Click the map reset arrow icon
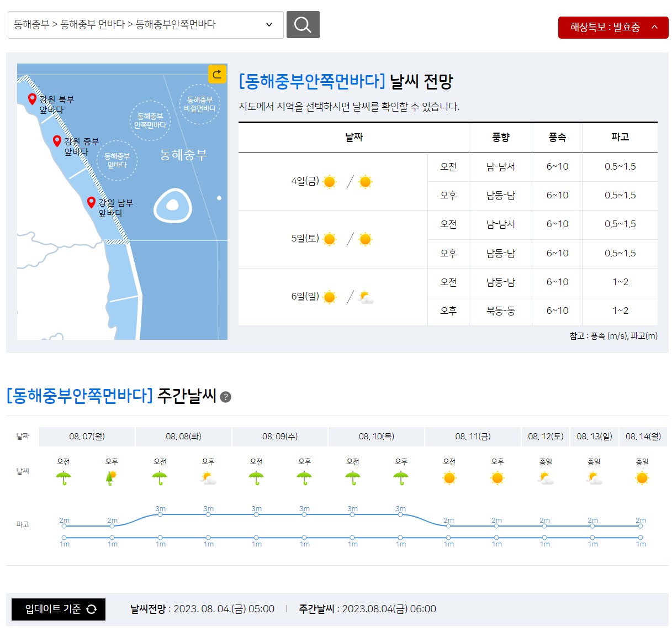Image resolution: width=672 pixels, height=636 pixels. click(218, 74)
